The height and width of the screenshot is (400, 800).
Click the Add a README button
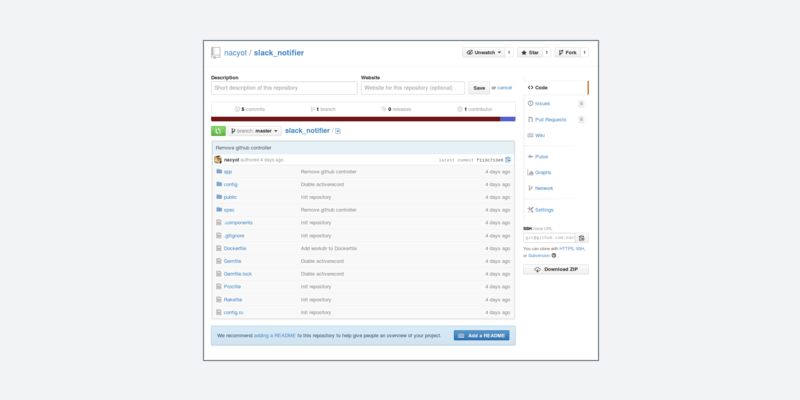[481, 336]
